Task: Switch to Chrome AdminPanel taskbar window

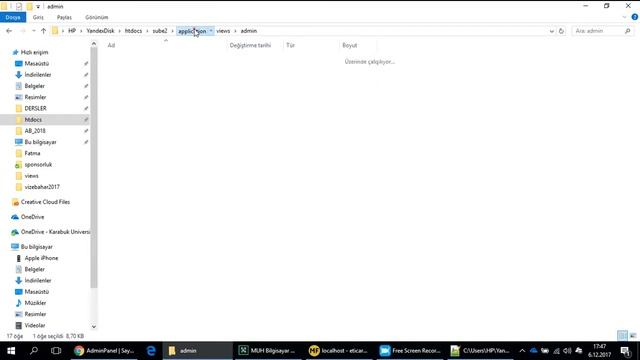Action: (x=104, y=351)
